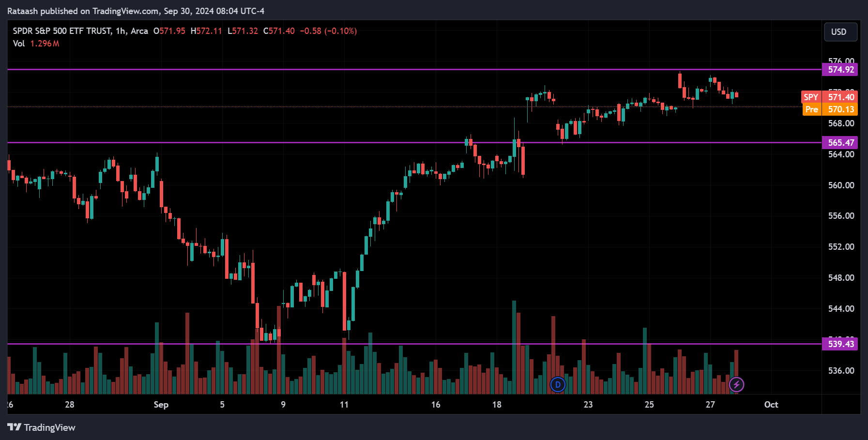Click the change value −0.58 (−0.10%)
This screenshot has height=440, width=868.
tap(328, 31)
